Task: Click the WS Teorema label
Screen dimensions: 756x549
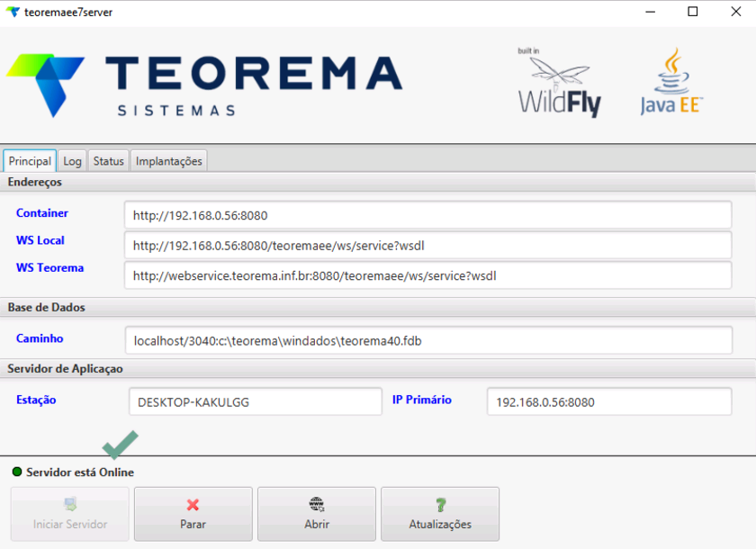Action: tap(49, 267)
